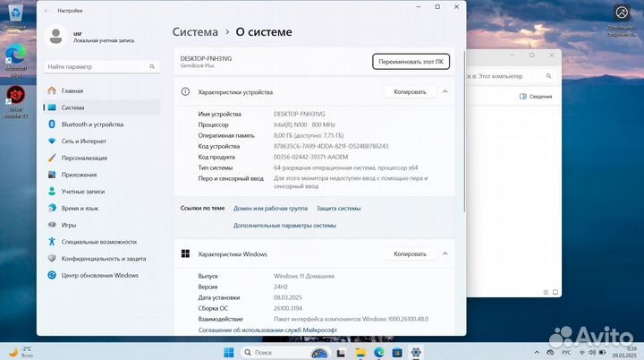
Task: Open the usr account profile picture
Action: (x=55, y=36)
